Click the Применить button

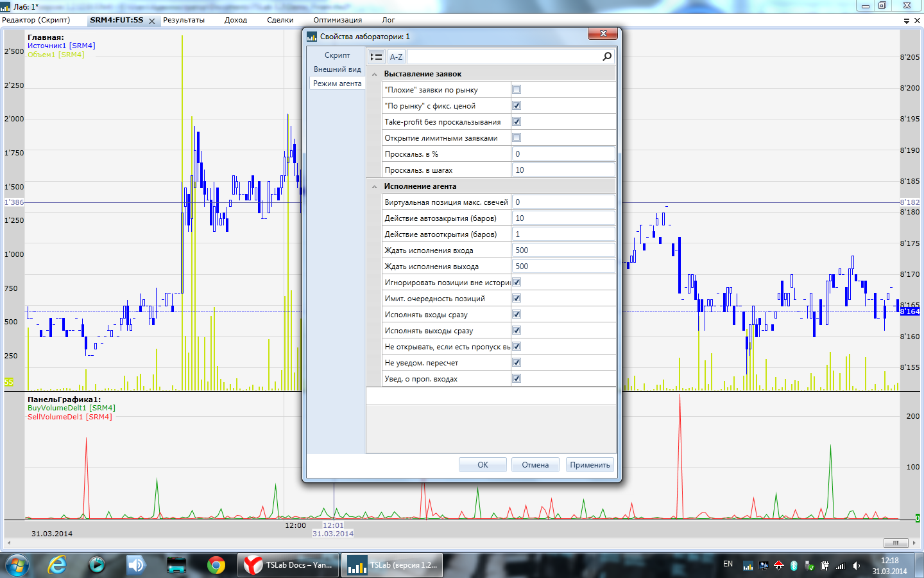(x=590, y=465)
